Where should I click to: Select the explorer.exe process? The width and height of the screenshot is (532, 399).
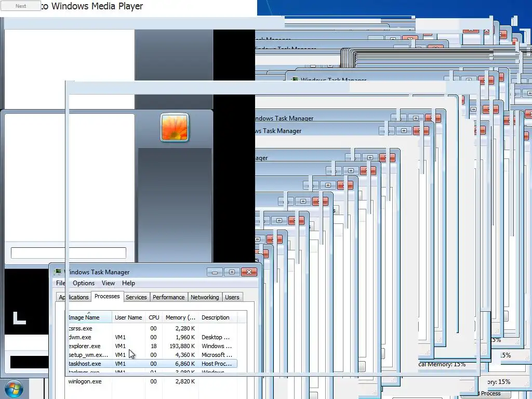(152, 346)
